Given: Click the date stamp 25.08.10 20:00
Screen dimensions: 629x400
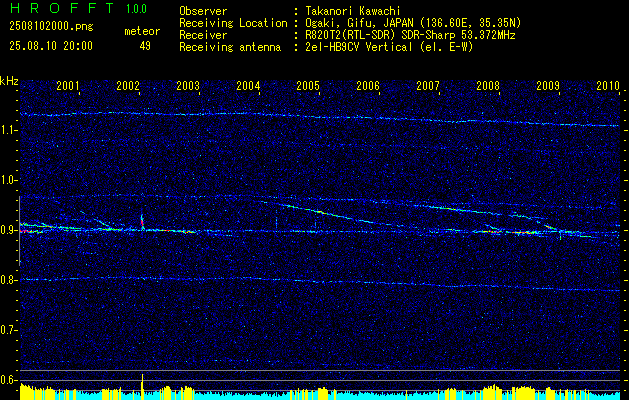Looking at the screenshot, I should [51, 46].
